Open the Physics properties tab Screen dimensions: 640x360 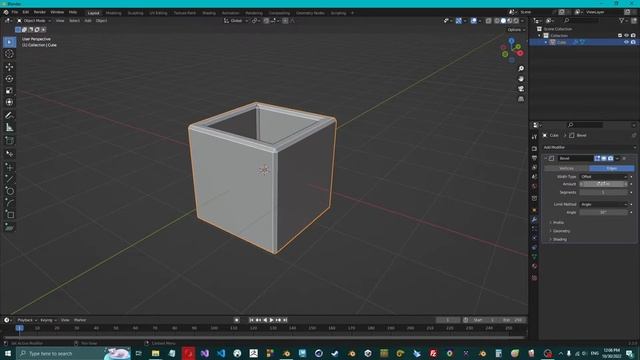(x=534, y=238)
